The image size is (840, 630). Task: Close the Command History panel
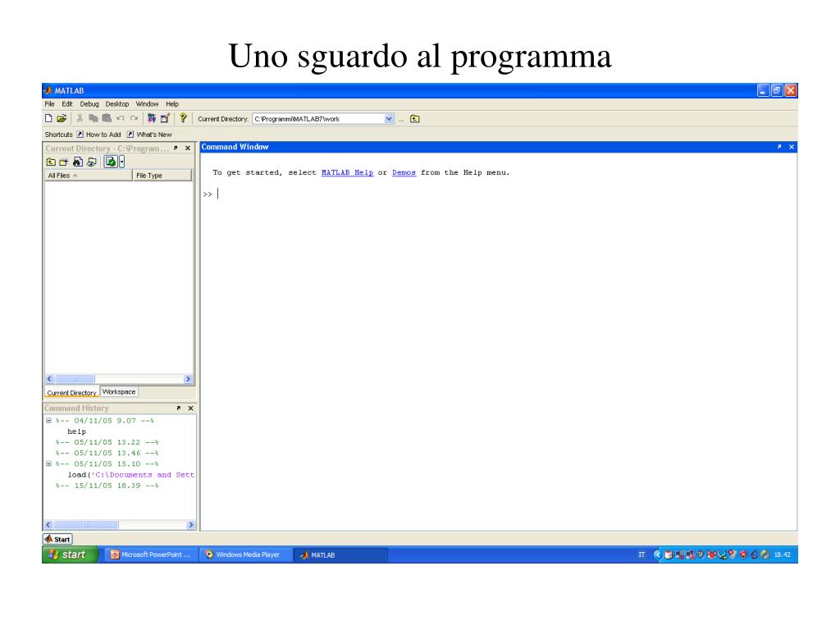point(190,409)
